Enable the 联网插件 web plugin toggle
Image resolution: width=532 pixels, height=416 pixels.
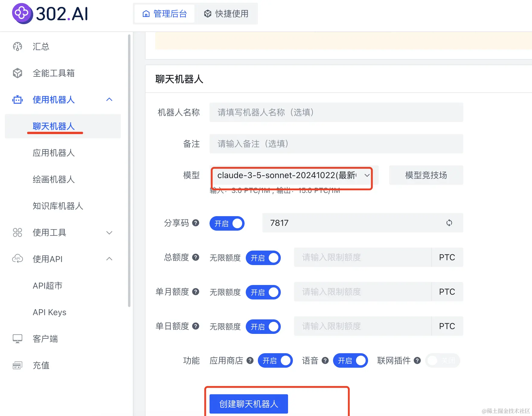[442, 360]
